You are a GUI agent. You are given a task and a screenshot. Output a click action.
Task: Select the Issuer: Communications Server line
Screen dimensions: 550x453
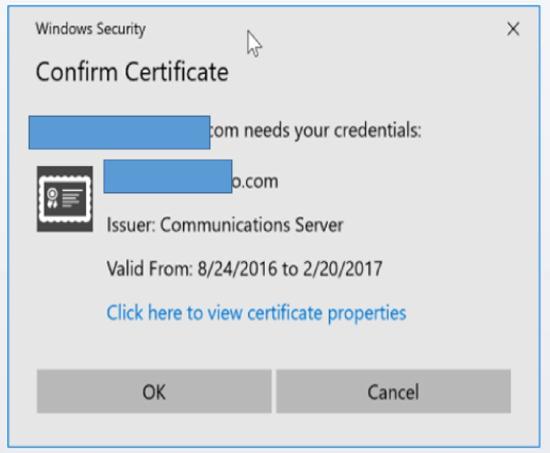click(x=225, y=225)
